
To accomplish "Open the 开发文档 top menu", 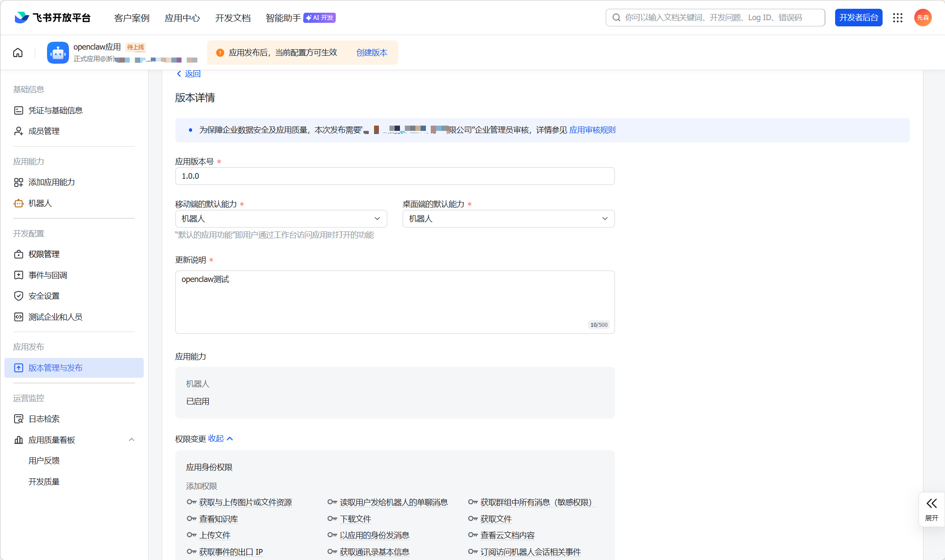I will point(233,18).
